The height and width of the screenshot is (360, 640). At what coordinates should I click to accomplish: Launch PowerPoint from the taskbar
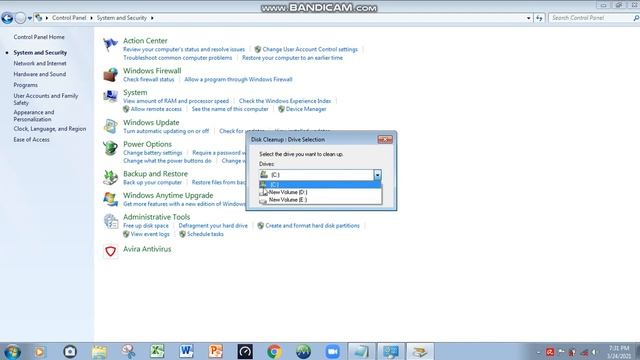coord(216,352)
